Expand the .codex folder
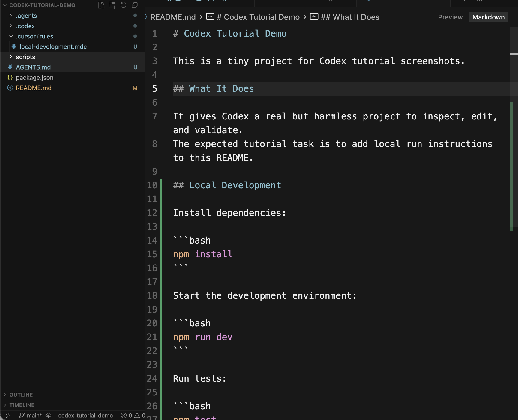 coord(11,26)
